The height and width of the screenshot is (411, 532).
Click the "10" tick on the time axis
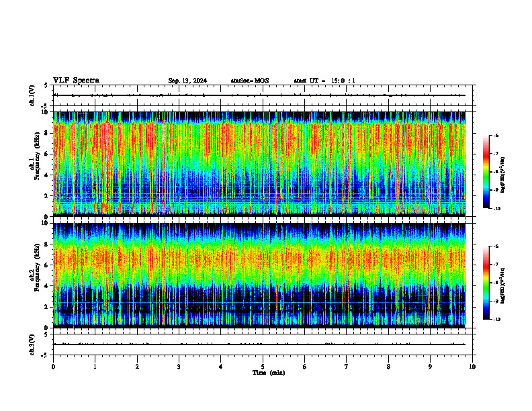tap(472, 367)
